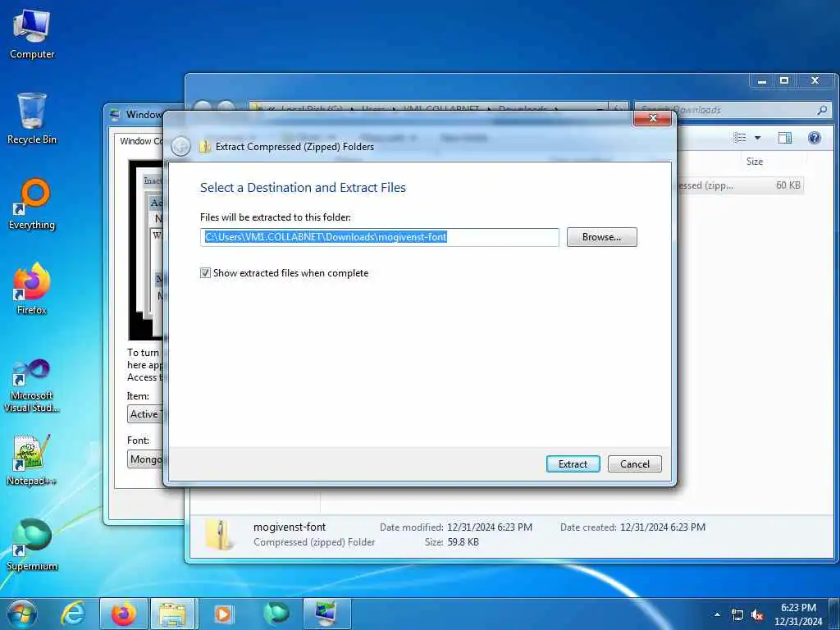Open the Recycle Bin desktop icon

tap(32, 119)
